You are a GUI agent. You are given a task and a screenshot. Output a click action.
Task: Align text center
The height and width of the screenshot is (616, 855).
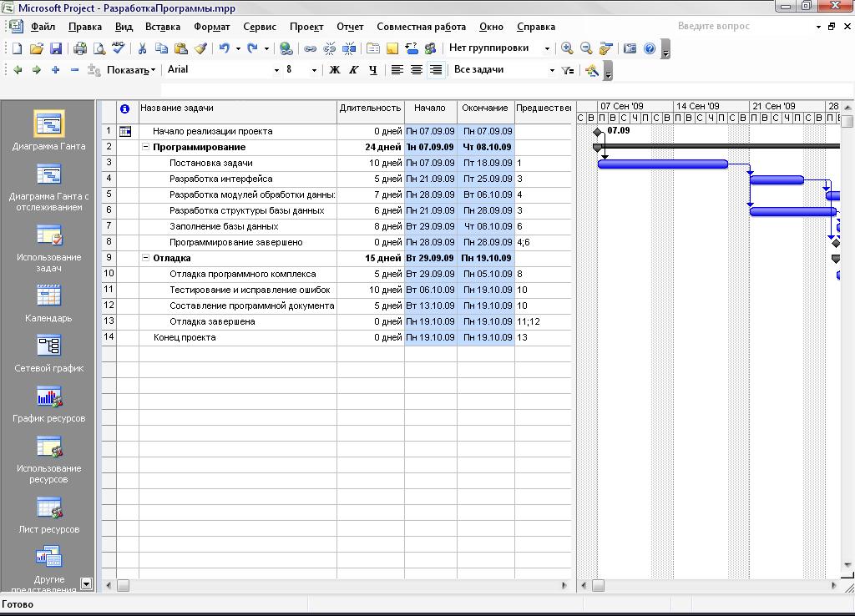416,70
